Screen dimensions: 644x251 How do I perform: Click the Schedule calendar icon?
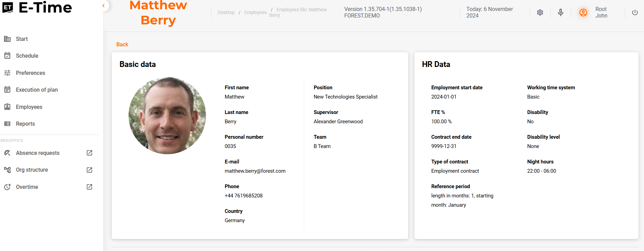pos(7,56)
